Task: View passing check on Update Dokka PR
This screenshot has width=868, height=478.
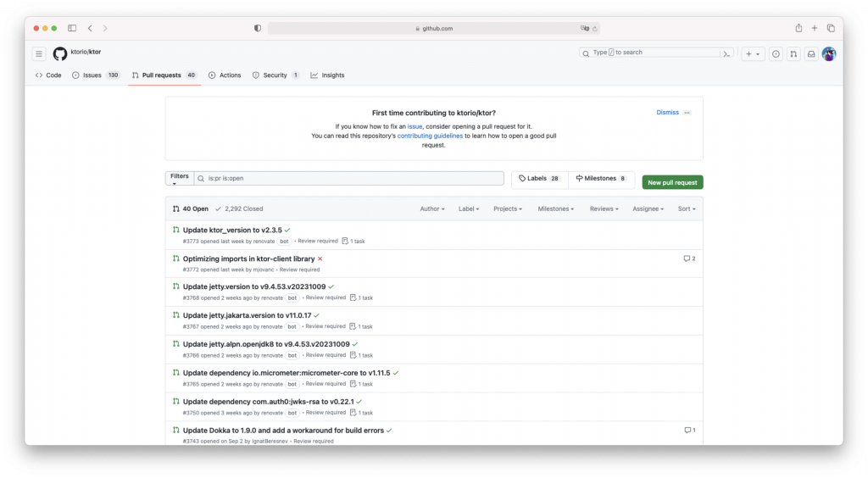Action: coord(389,431)
